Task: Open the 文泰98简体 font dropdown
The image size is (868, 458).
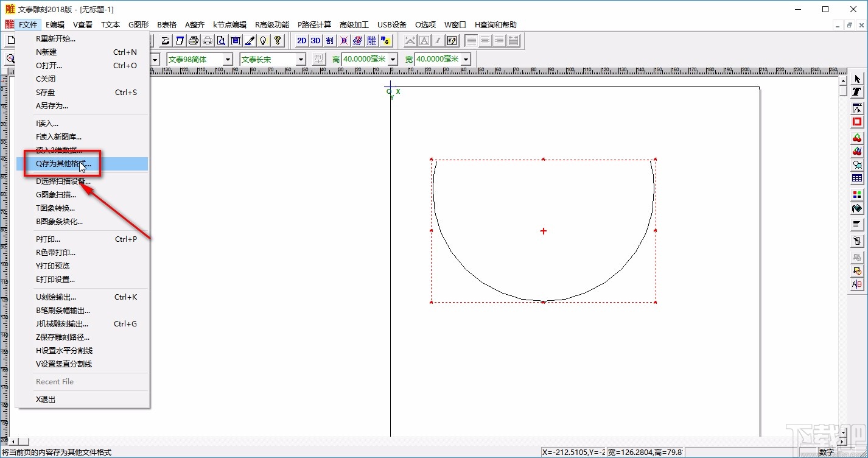Action: pyautogui.click(x=228, y=59)
